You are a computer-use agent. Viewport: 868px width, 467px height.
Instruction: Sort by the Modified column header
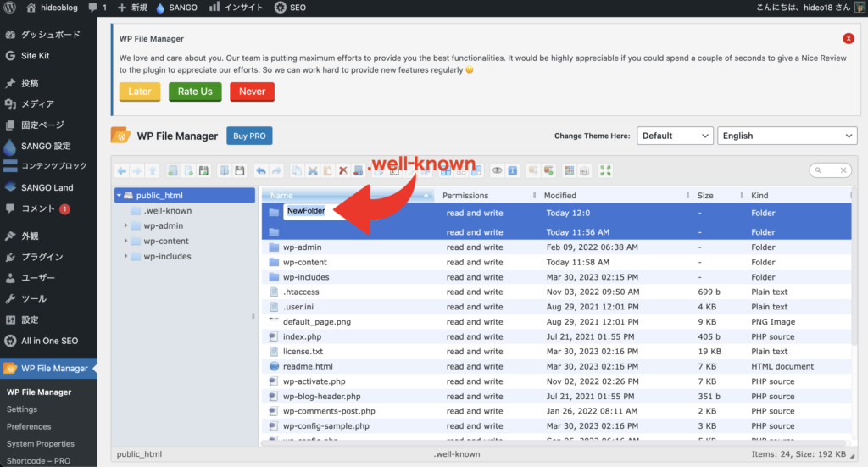click(x=612, y=195)
